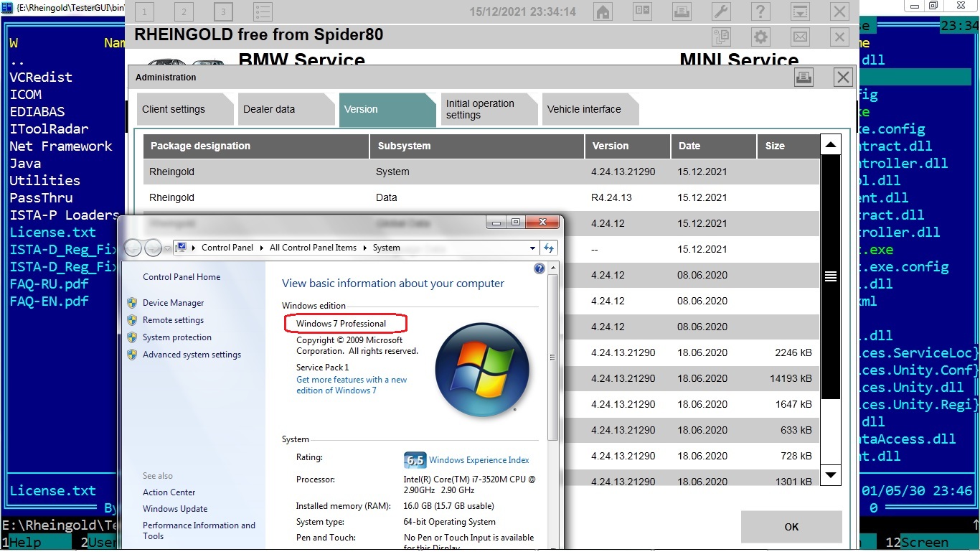Open the ISTA home screen icon

point(603,11)
